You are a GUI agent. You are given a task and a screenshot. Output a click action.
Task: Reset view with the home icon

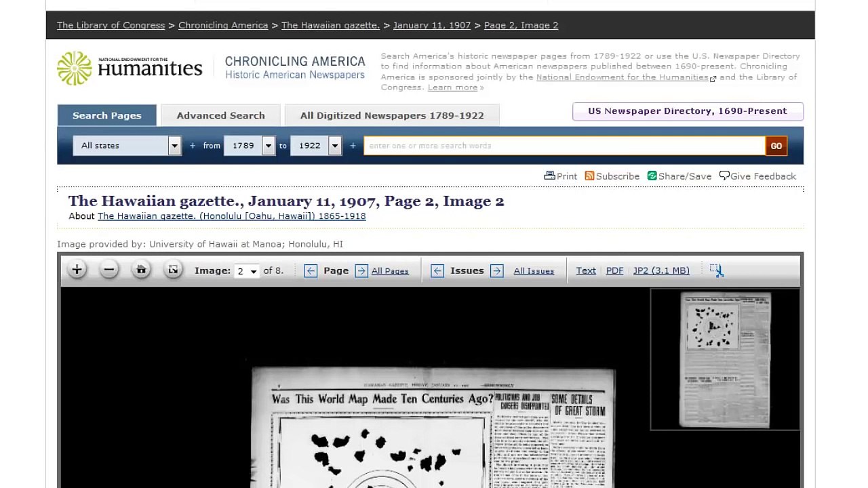pyautogui.click(x=141, y=270)
